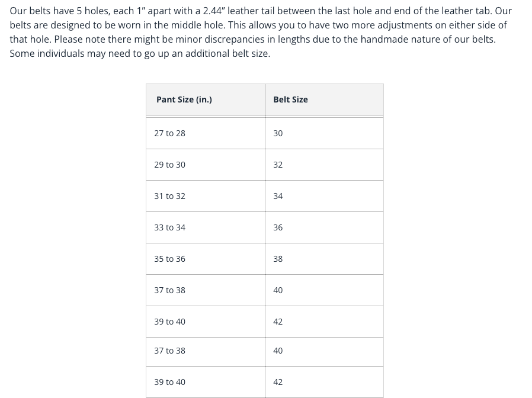
Task: Select the belt size 42 in bottom row
Action: (324, 382)
